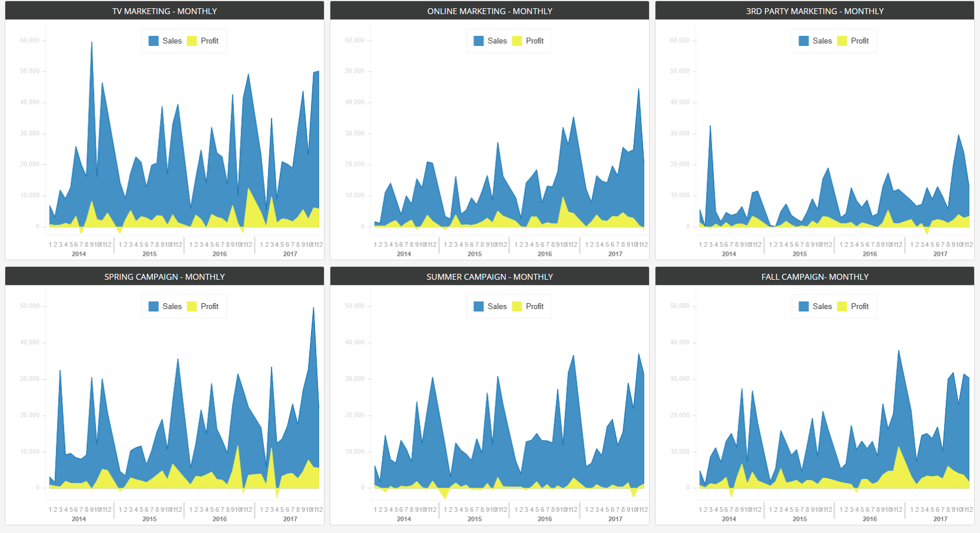This screenshot has width=980, height=533.
Task: Click 2015 axis label in Summer Campaign chart
Action: (x=474, y=519)
